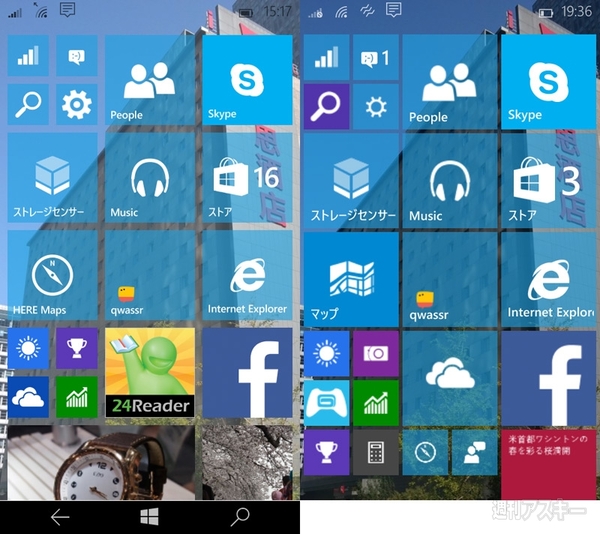Tap the ストレージセンサー tile on the left phone
This screenshot has width=600, height=534.
click(52, 178)
